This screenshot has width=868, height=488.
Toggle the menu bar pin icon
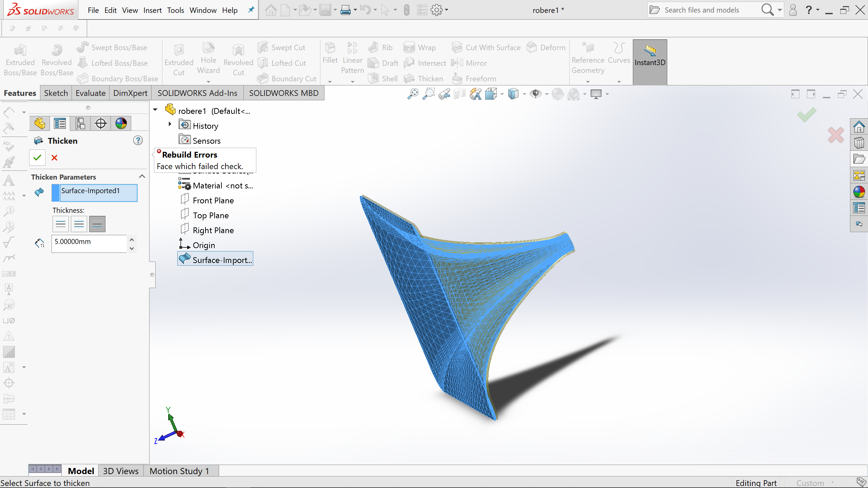click(251, 10)
